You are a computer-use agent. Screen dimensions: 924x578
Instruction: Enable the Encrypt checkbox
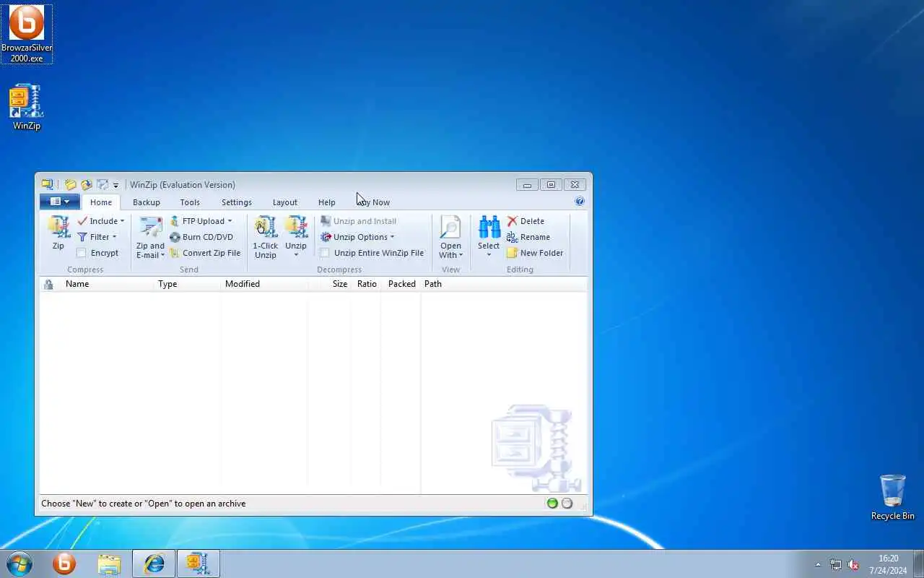tap(82, 253)
